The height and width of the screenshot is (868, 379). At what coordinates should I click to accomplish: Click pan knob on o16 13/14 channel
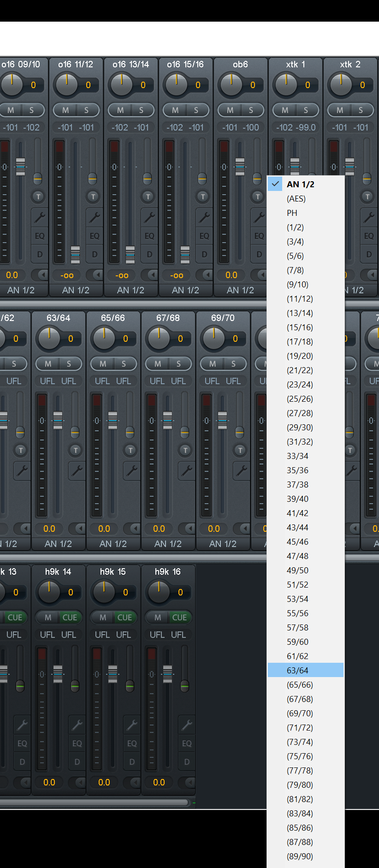(x=122, y=85)
